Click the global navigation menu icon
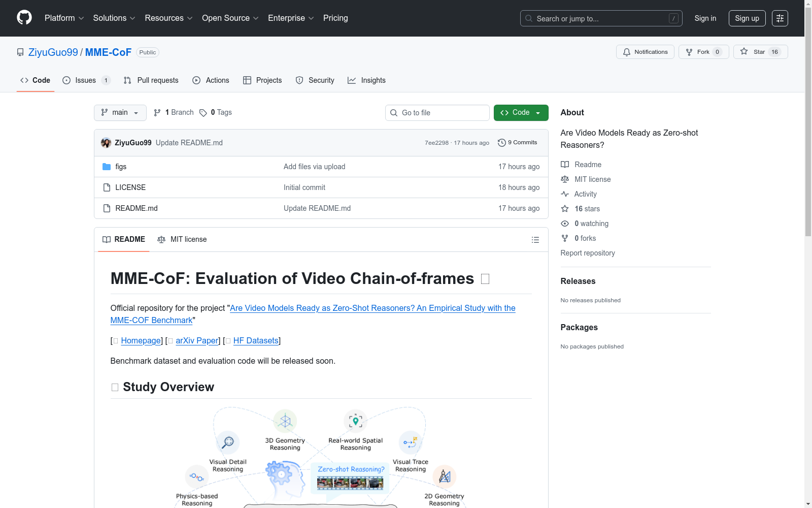 [780, 18]
